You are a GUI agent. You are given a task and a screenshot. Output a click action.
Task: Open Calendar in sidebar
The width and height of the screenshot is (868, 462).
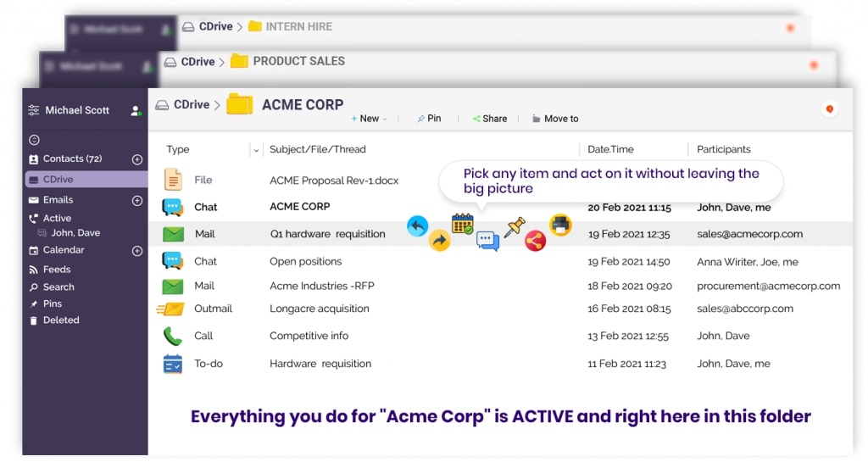[64, 250]
